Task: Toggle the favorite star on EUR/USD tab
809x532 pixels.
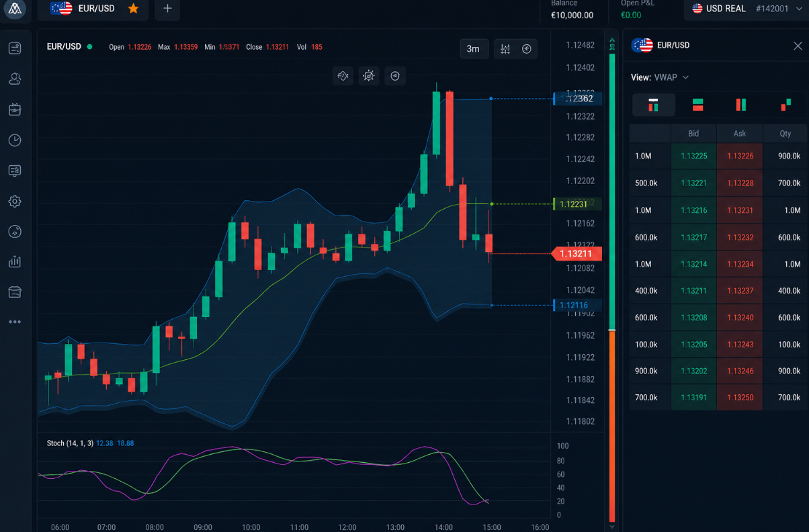Action: click(133, 9)
